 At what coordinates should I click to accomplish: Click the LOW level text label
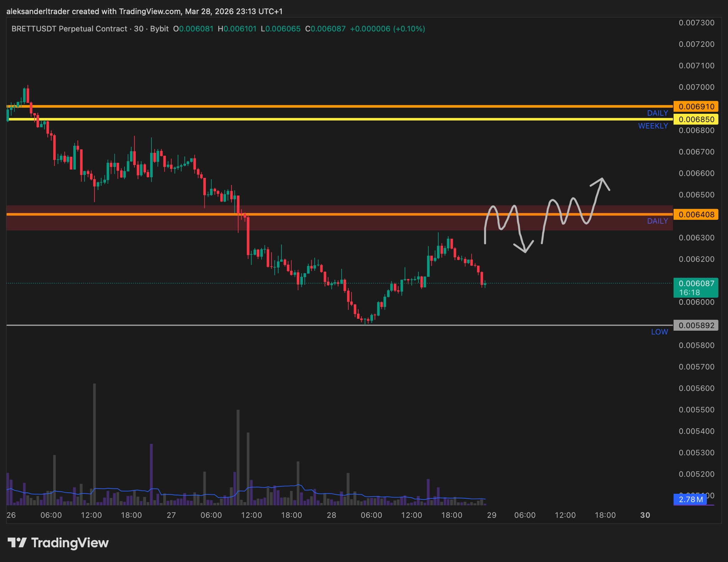click(x=659, y=332)
